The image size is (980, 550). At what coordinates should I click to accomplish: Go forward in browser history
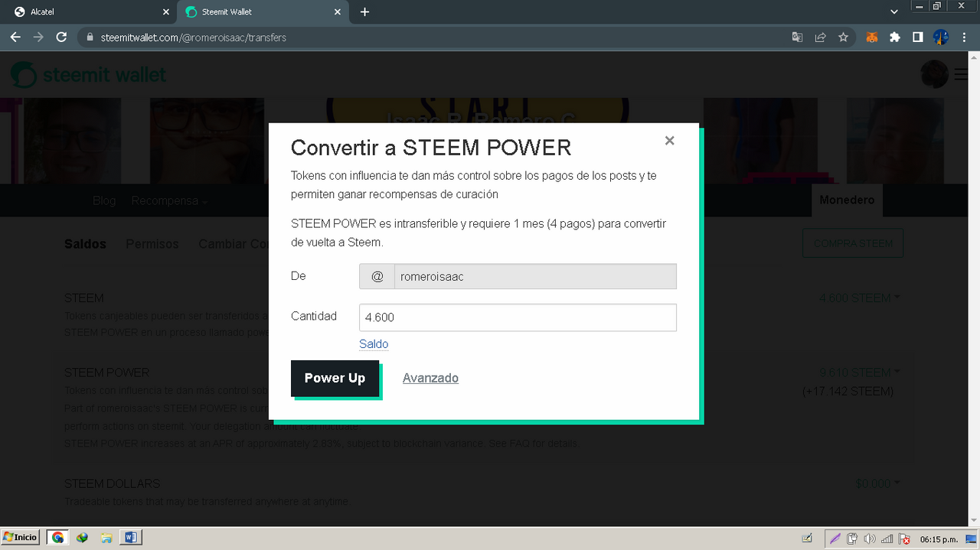pyautogui.click(x=38, y=37)
